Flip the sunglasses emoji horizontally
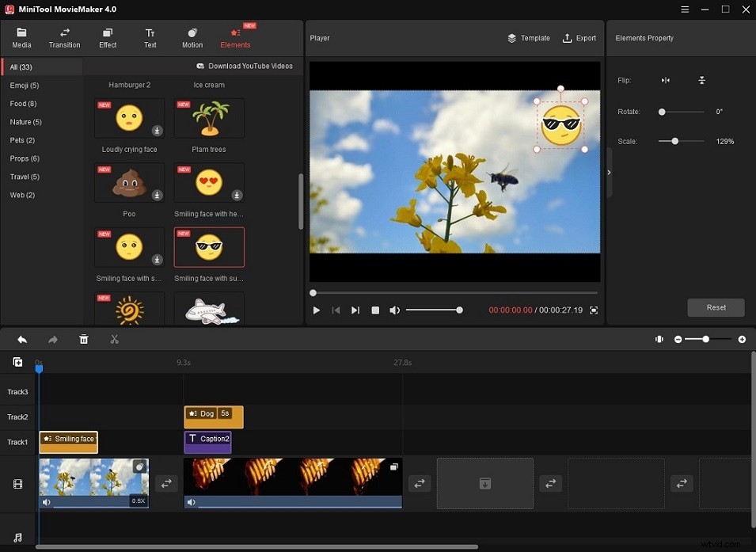This screenshot has height=552, width=756. pos(665,80)
